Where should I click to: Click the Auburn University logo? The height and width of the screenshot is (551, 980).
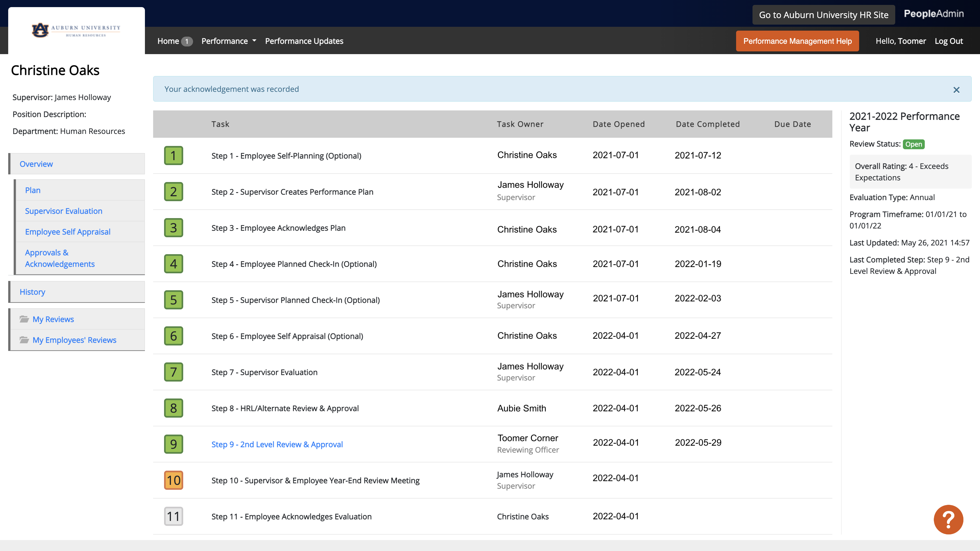76,30
